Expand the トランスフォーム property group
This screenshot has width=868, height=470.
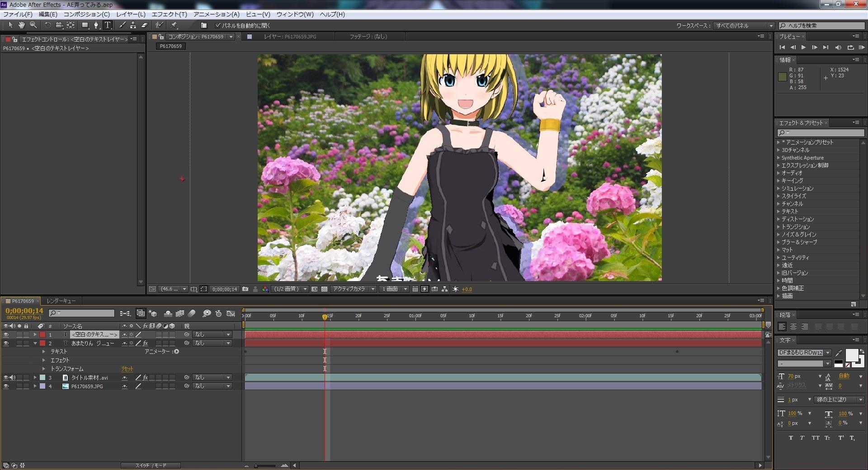(x=44, y=369)
